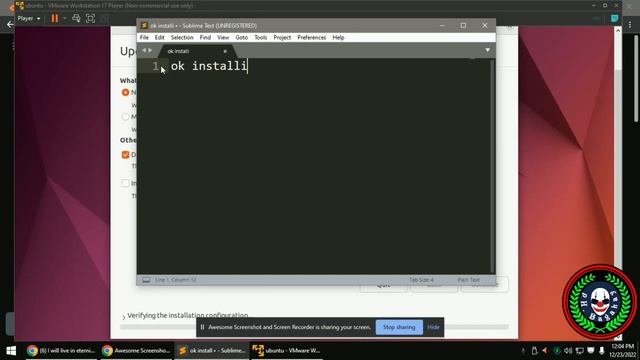Viewport: 640px width, 360px height.
Task: Maximize the Sublime Text window
Action: (x=463, y=25)
